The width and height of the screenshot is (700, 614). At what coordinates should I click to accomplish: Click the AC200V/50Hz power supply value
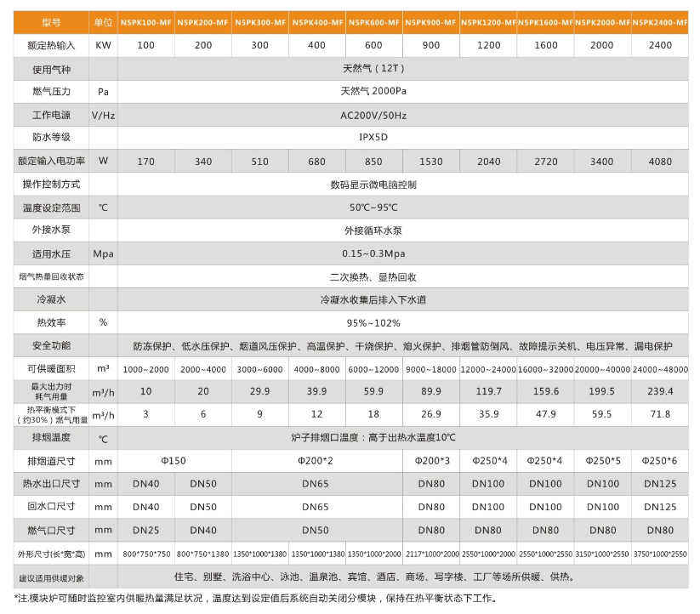tap(373, 115)
